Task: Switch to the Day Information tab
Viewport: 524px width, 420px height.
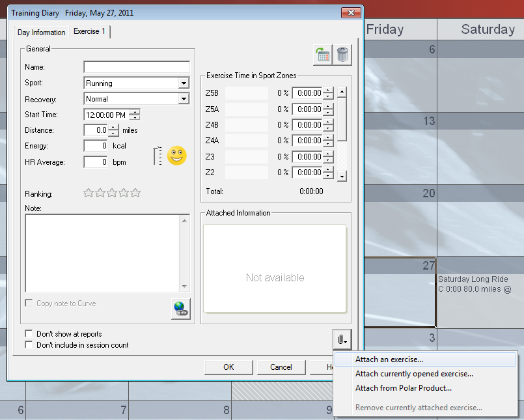Action: (x=42, y=33)
